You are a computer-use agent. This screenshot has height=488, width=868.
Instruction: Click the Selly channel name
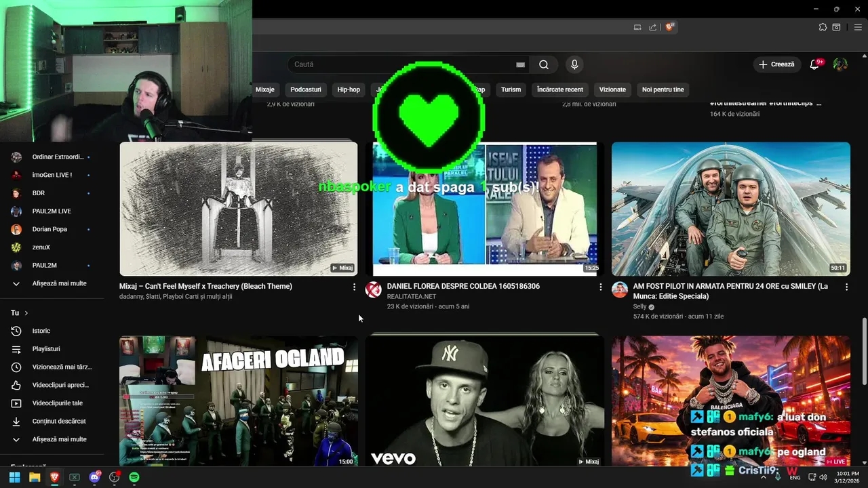tap(640, 306)
